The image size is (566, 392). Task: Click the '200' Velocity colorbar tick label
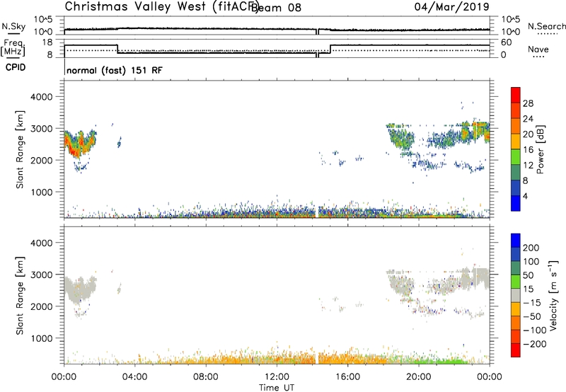tap(531, 248)
